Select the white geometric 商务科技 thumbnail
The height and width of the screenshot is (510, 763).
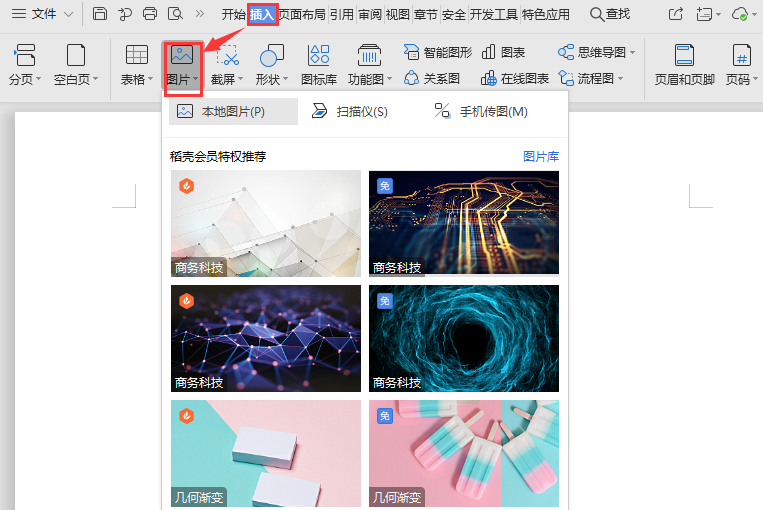click(266, 223)
